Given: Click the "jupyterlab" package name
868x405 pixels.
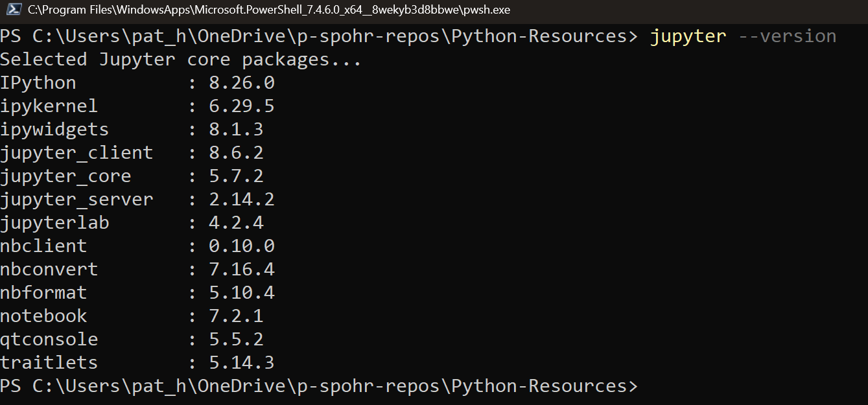Looking at the screenshot, I should click(x=54, y=223).
